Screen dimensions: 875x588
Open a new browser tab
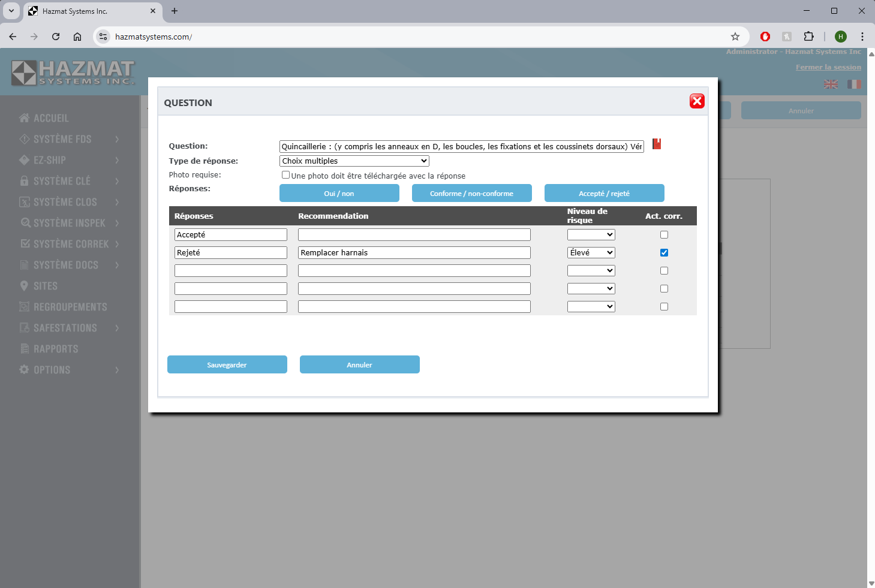[x=175, y=11]
